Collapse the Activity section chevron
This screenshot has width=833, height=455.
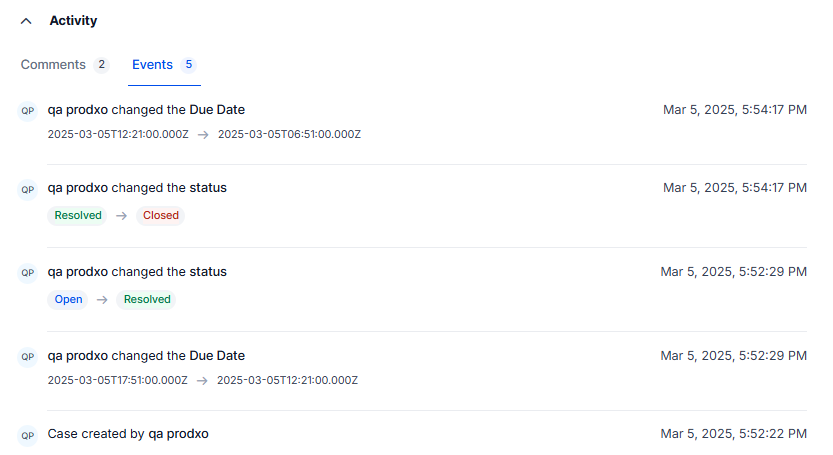pos(27,21)
